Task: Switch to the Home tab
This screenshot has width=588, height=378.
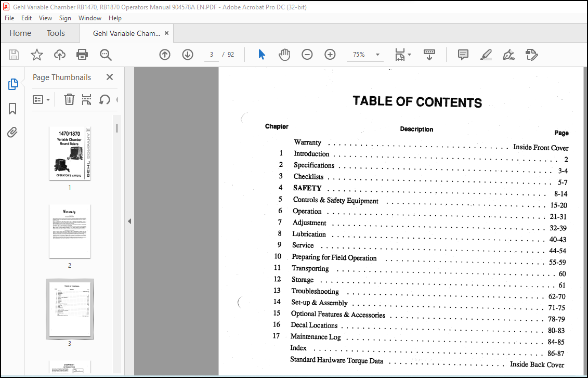Action: coord(20,33)
